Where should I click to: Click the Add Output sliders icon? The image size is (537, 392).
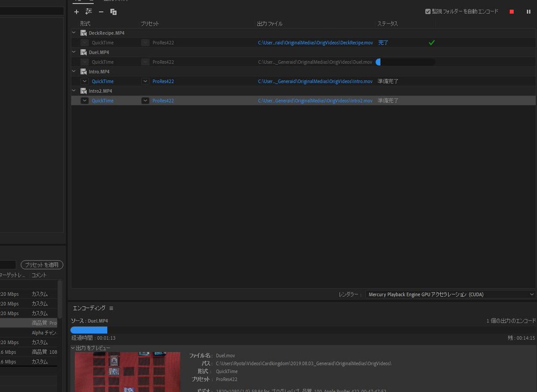(x=89, y=12)
